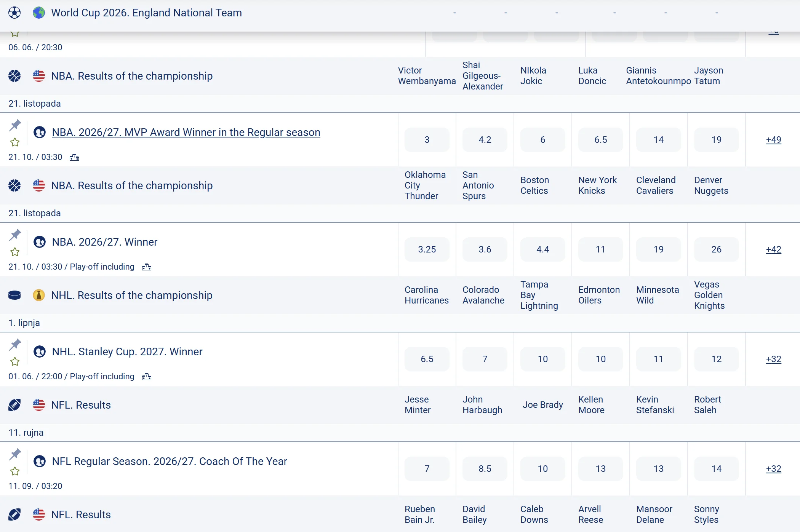
Task: Select odds 6.5 for Luka Doncic
Action: 601,140
